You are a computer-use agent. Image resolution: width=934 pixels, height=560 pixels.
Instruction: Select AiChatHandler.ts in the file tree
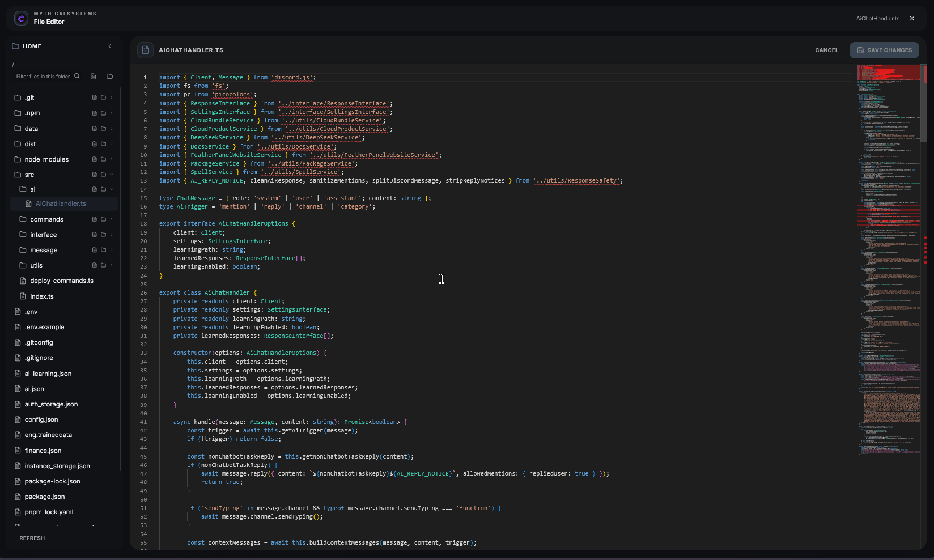[64, 203]
